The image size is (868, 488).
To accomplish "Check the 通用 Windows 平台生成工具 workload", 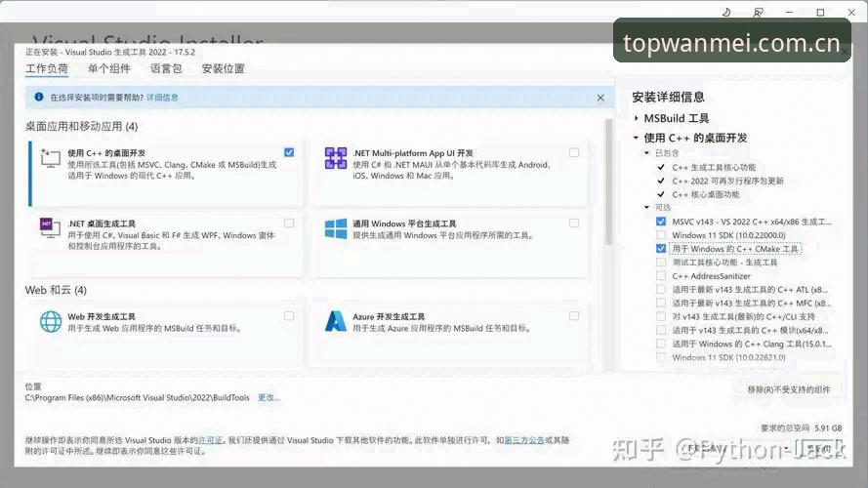I will click(574, 223).
